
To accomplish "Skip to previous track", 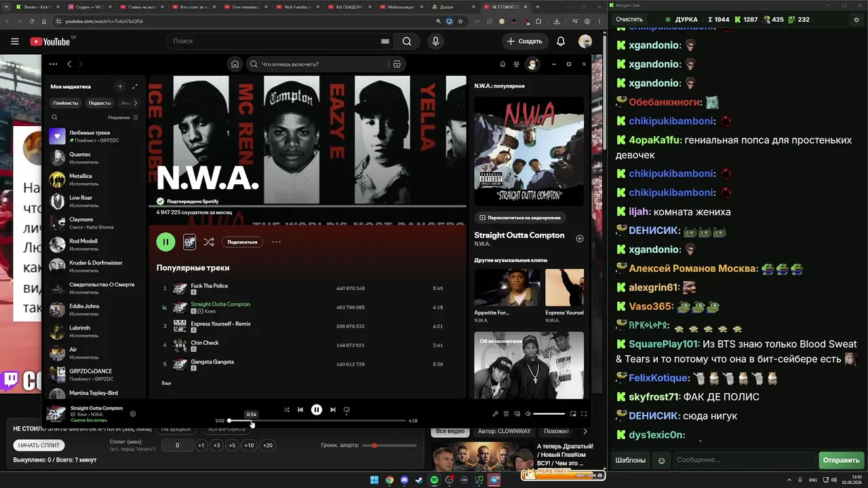I will (300, 410).
